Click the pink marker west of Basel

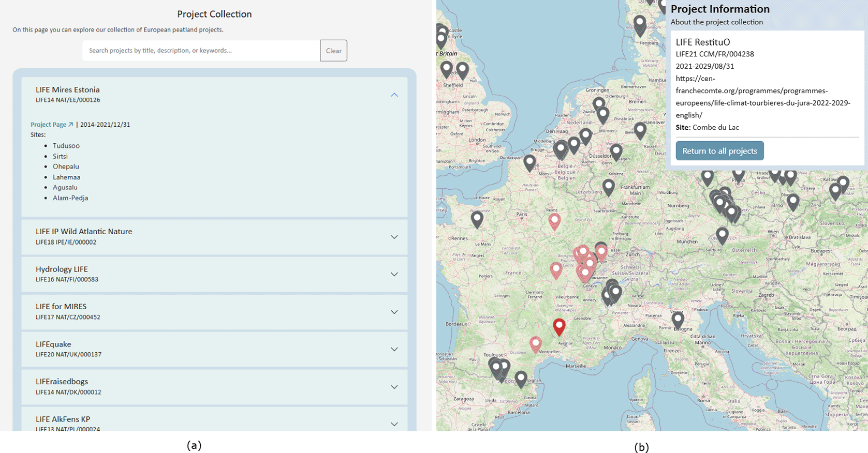pos(601,253)
